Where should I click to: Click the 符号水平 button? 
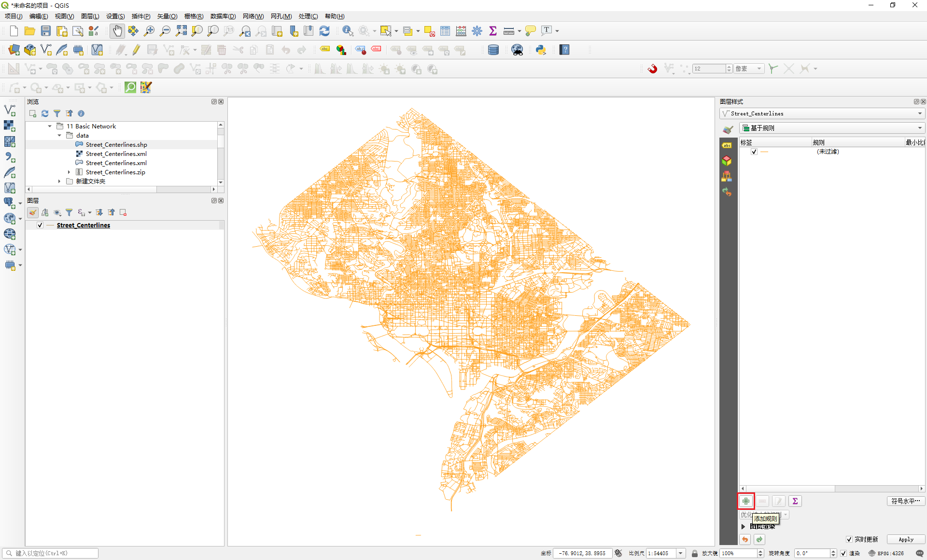point(905,501)
